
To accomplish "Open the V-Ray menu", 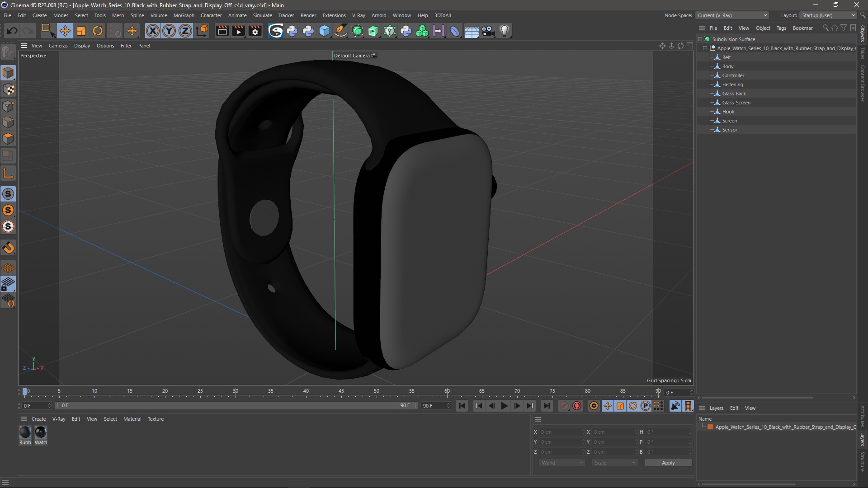I will (x=359, y=15).
